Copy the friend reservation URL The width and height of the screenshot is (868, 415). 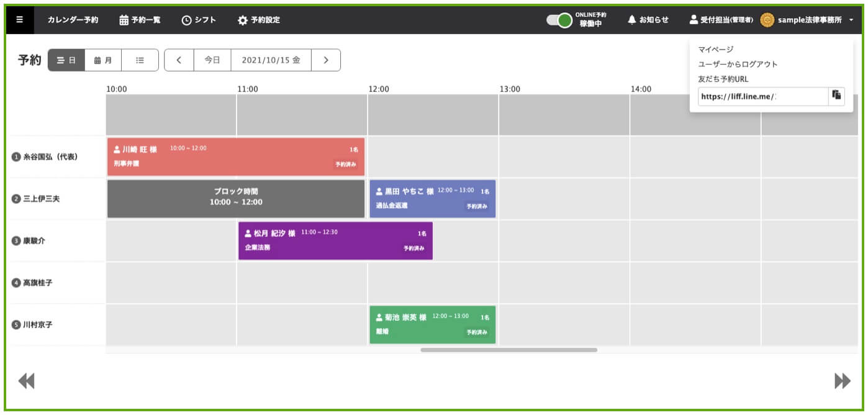pos(836,96)
